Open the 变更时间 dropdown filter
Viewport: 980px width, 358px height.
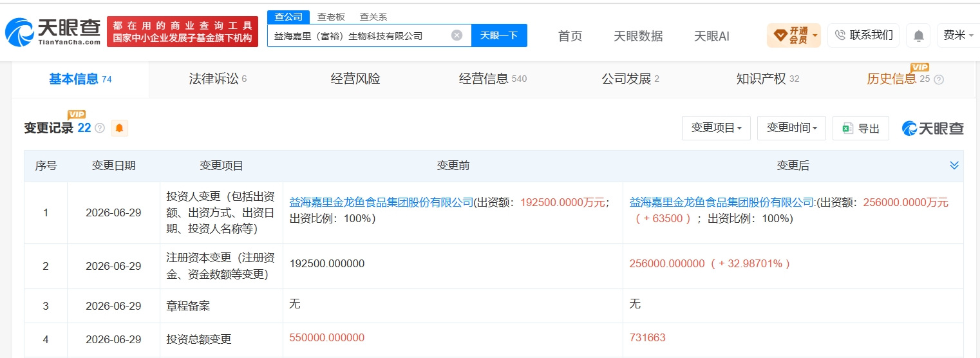pyautogui.click(x=791, y=128)
